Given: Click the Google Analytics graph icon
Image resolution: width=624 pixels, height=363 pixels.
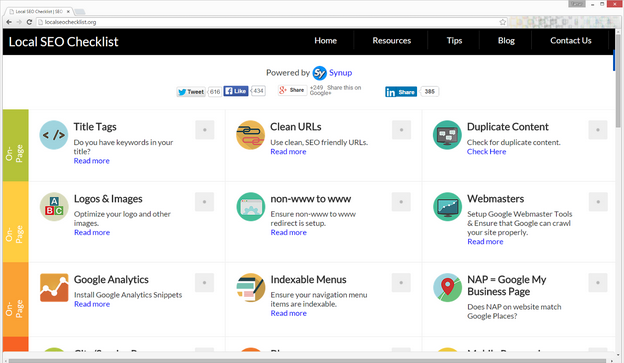Looking at the screenshot, I should click(54, 287).
